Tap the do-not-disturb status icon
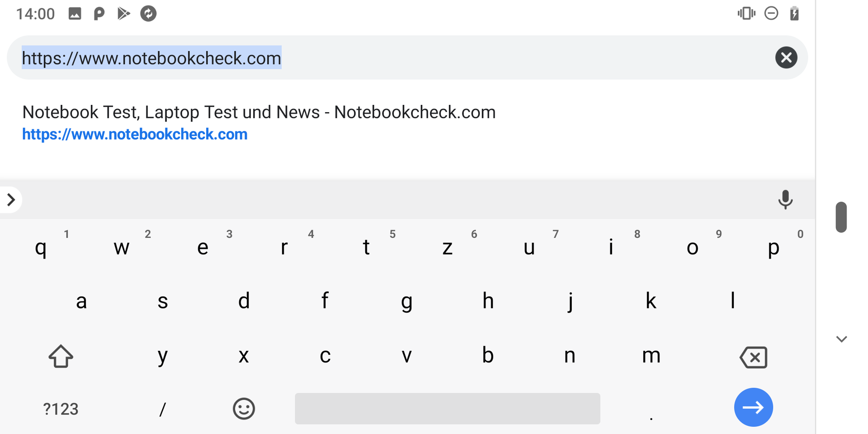The width and height of the screenshot is (868, 434). pos(771,14)
